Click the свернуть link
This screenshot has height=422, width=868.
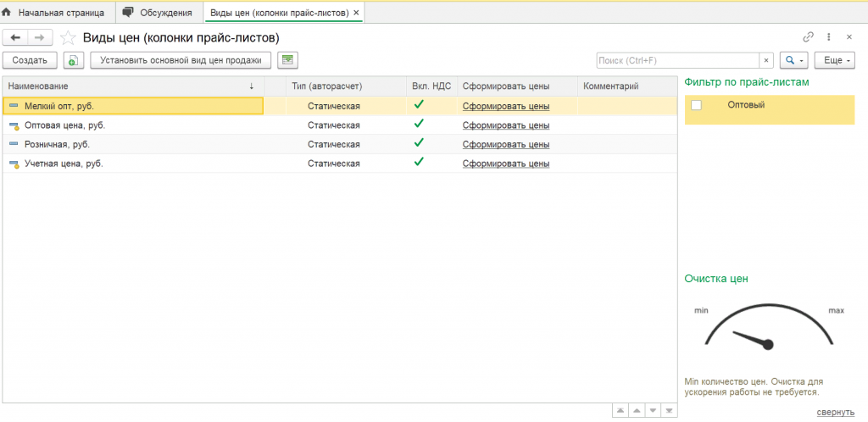pos(835,413)
